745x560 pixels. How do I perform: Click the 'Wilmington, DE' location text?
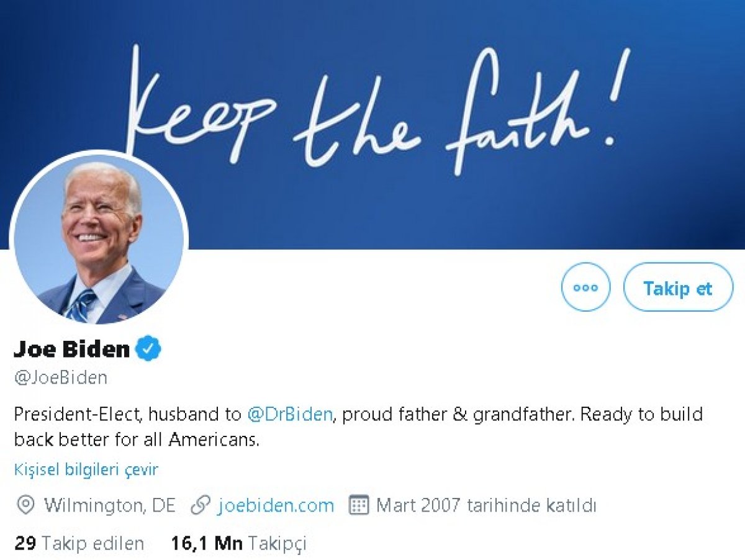[110, 505]
